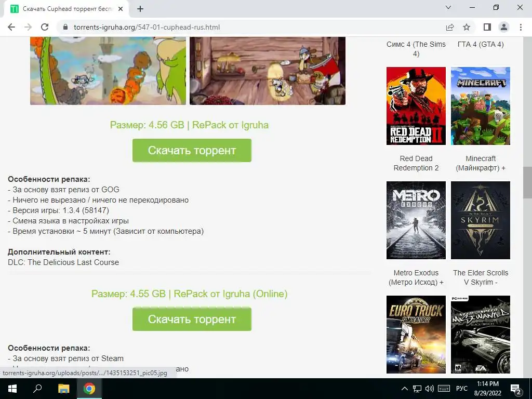The width and height of the screenshot is (532, 399).
Task: Click 'Размер: 4.55 GB | RePack от Igruha (Online)' heading
Action: (189, 294)
